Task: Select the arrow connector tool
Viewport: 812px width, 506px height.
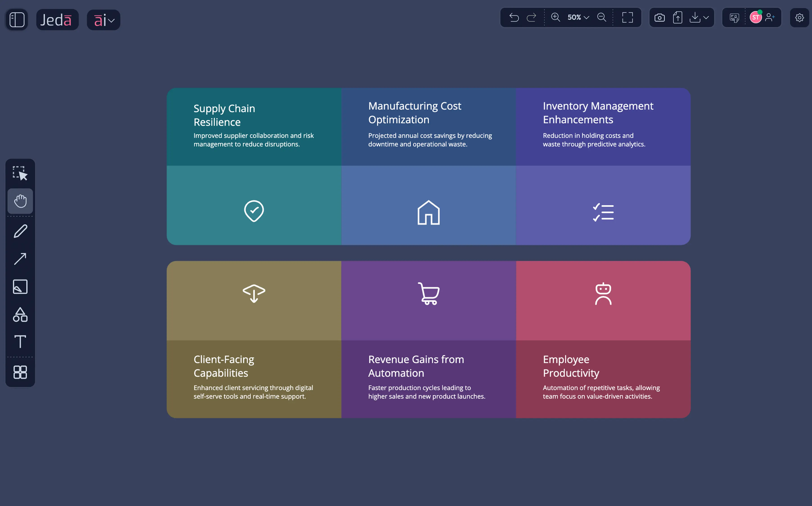Action: [20, 259]
